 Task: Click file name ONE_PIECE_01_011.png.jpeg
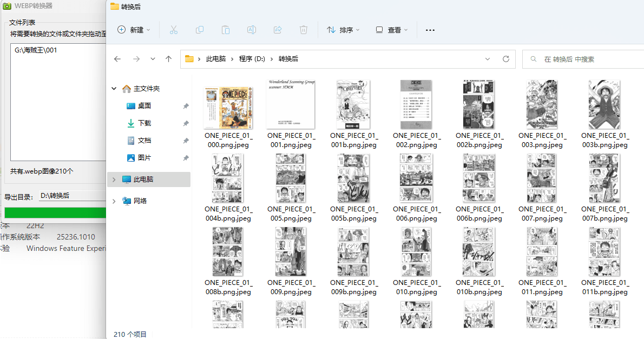pyautogui.click(x=542, y=287)
